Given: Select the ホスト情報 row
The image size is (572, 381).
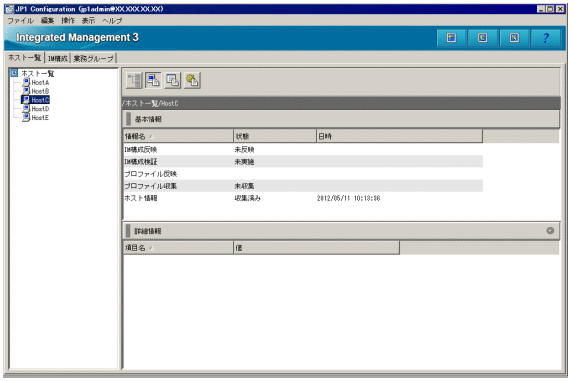Looking at the screenshot, I should coord(303,198).
